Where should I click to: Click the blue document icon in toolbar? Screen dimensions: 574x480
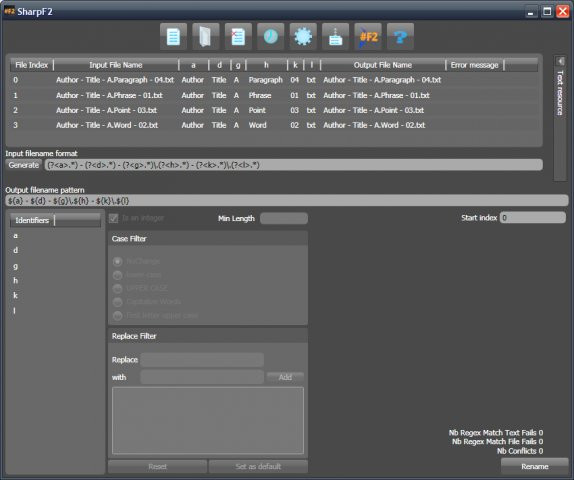pyautogui.click(x=174, y=37)
